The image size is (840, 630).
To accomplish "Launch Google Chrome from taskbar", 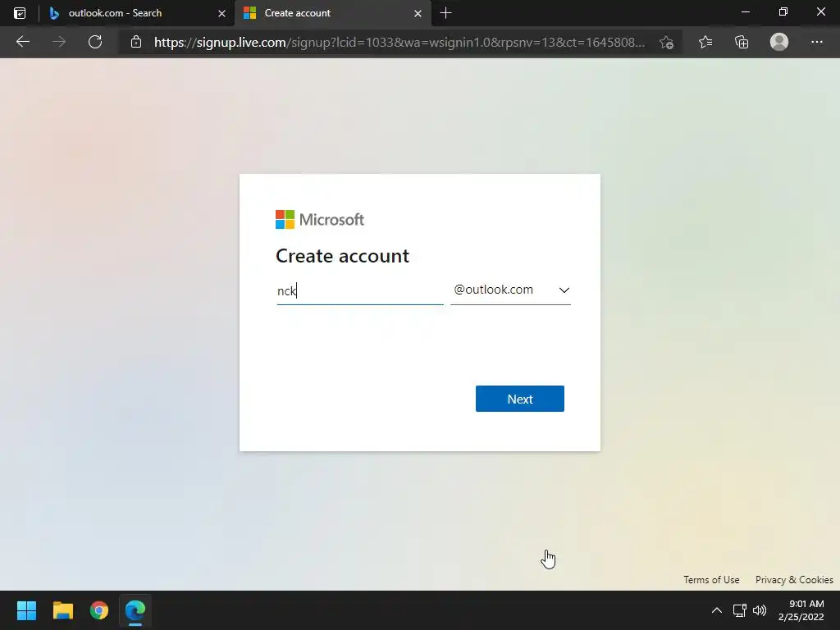I will click(x=99, y=610).
